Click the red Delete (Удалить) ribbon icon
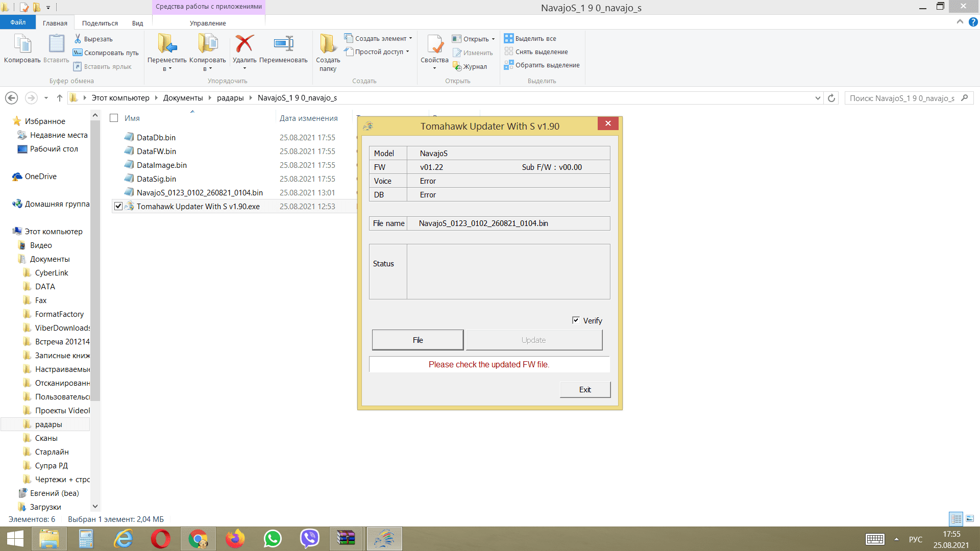This screenshot has height=551, width=980. (x=244, y=44)
